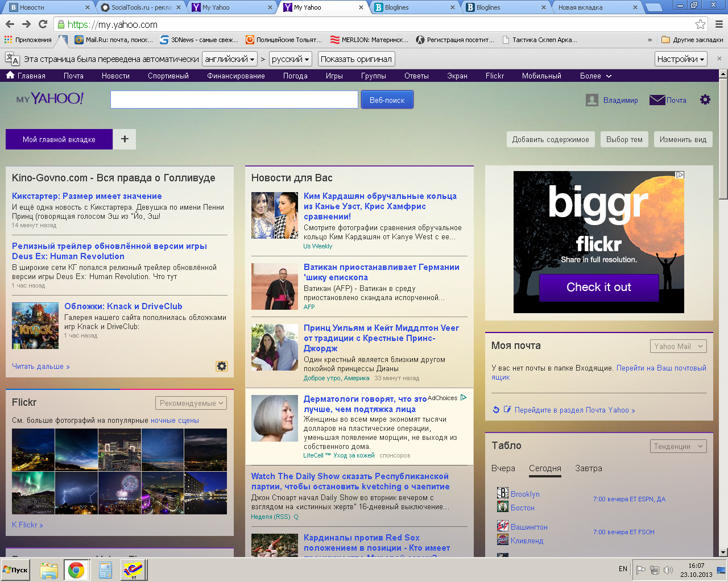The height and width of the screenshot is (582, 728).
Task: Switch to the Новая вкладка browser tab
Action: tap(596, 7)
